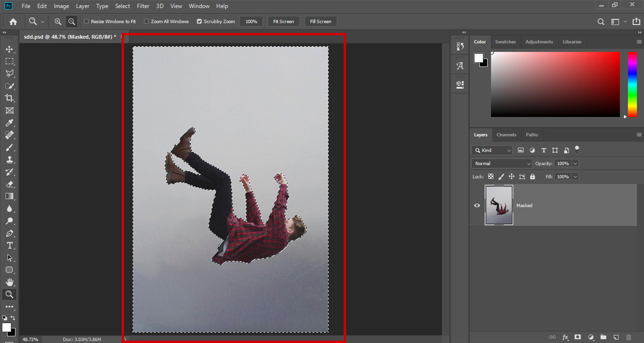This screenshot has width=644, height=343.
Task: Open the Filter menu
Action: pyautogui.click(x=143, y=6)
